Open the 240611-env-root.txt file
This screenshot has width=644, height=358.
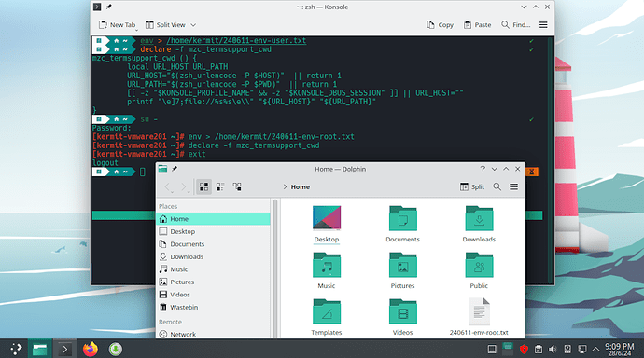click(479, 317)
